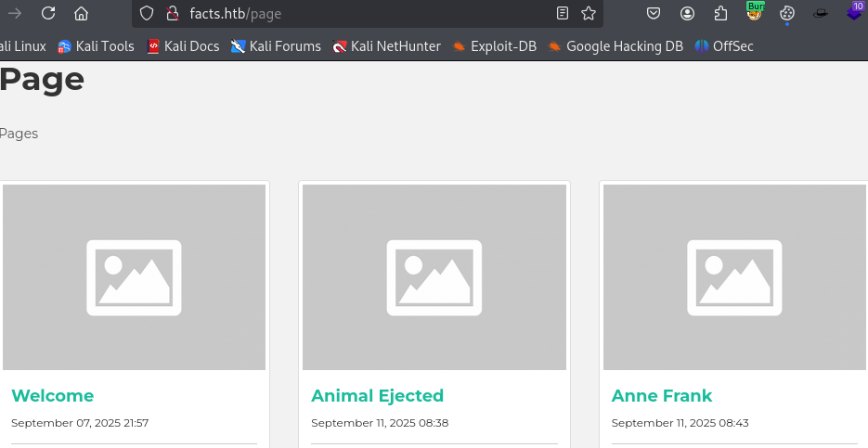Image resolution: width=868 pixels, height=448 pixels.
Task: Open the Animal Ejected page link
Action: pos(378,395)
